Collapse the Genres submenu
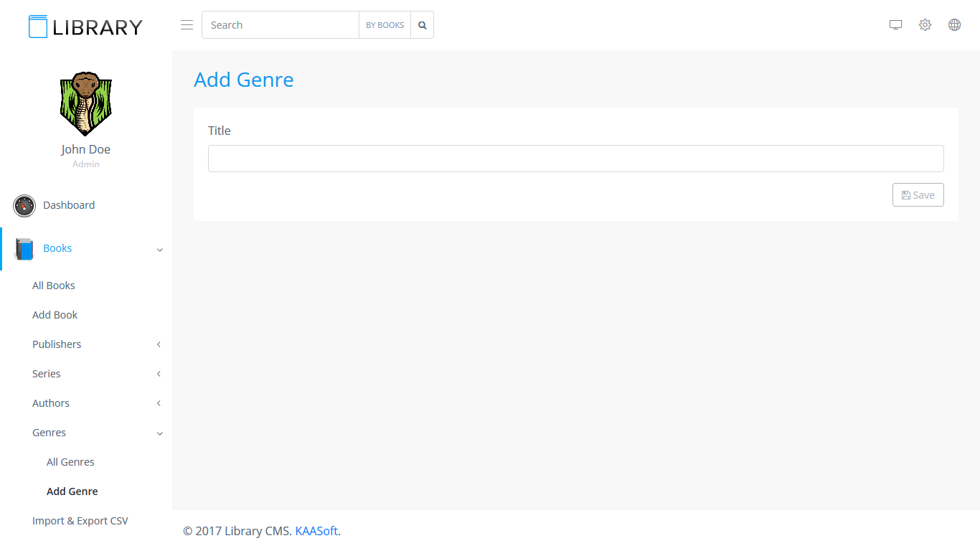 coord(159,433)
